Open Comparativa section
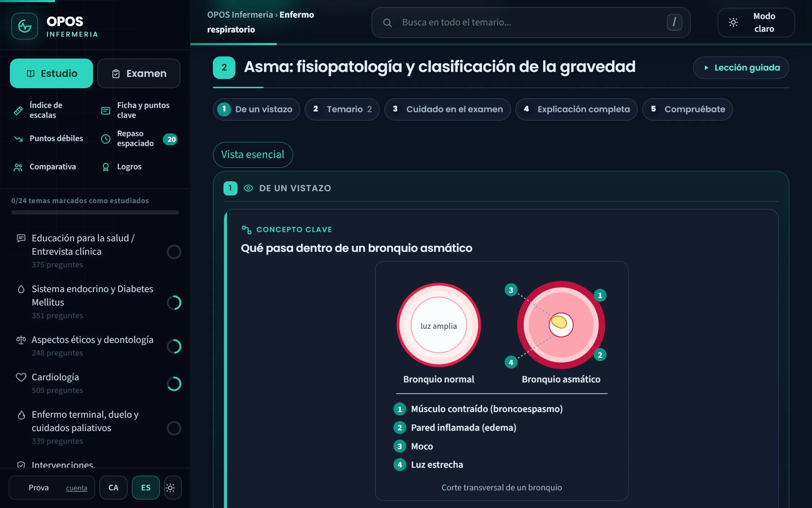This screenshot has width=812, height=508. pyautogui.click(x=45, y=167)
